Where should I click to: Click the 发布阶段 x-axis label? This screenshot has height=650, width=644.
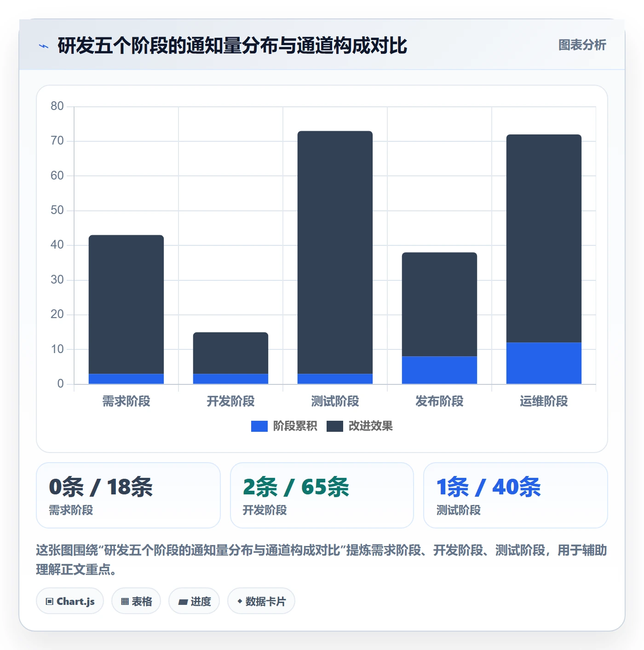439,401
